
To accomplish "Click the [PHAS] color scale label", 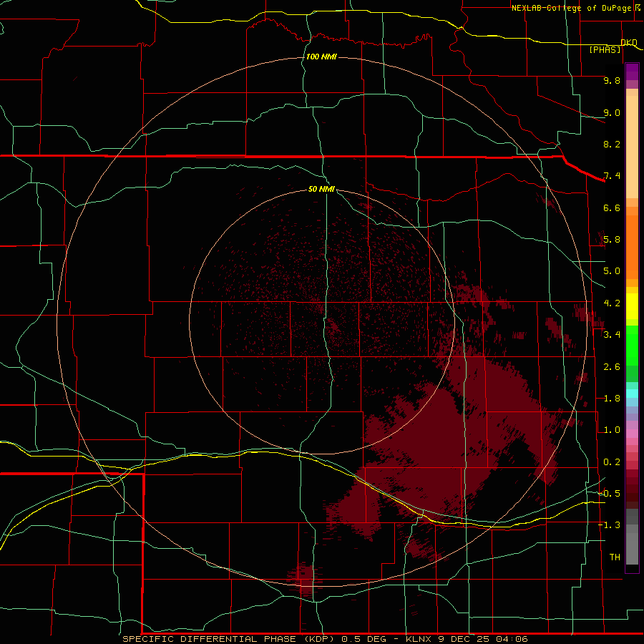I will point(605,50).
